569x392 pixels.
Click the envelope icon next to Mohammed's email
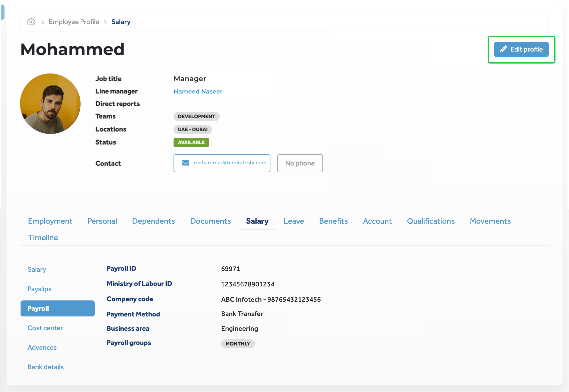coord(185,163)
